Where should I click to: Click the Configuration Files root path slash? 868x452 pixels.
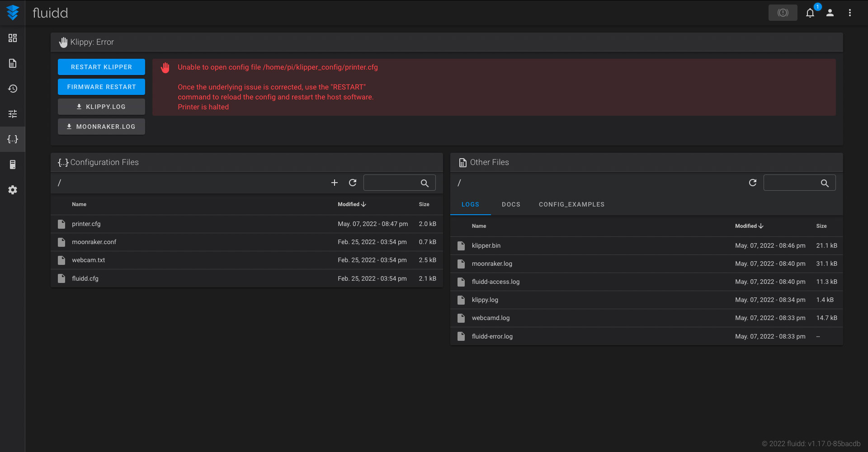point(59,183)
